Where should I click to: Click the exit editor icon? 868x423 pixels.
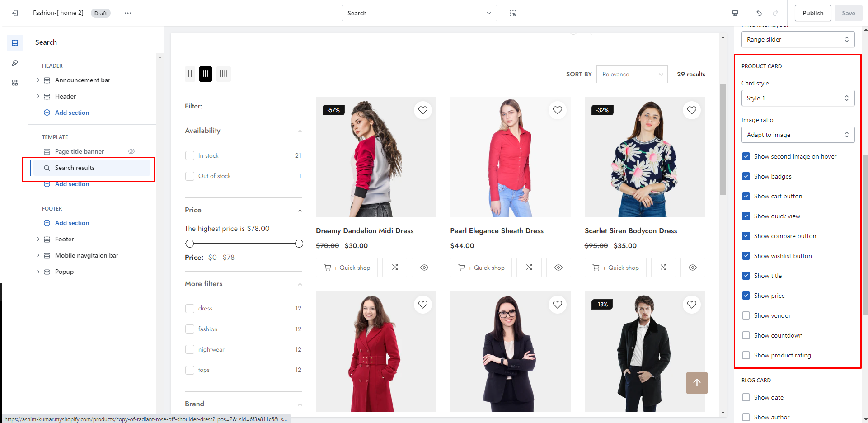(x=15, y=13)
